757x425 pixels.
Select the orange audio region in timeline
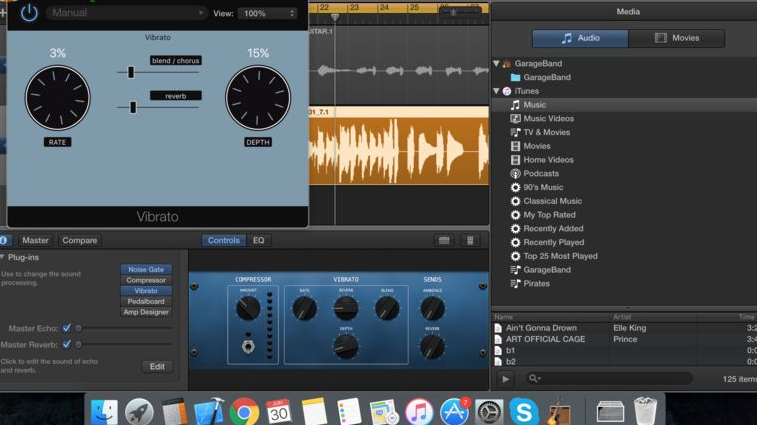pos(399,146)
